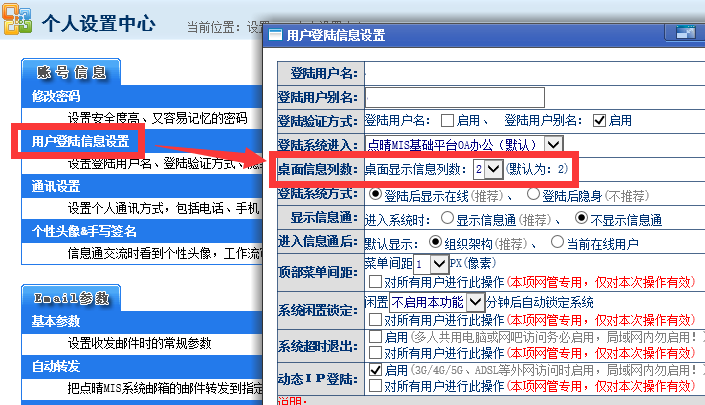The image size is (705, 405).
Task: Check apply-to-all-users box under 顶部菜单间距
Action: pyautogui.click(x=375, y=282)
